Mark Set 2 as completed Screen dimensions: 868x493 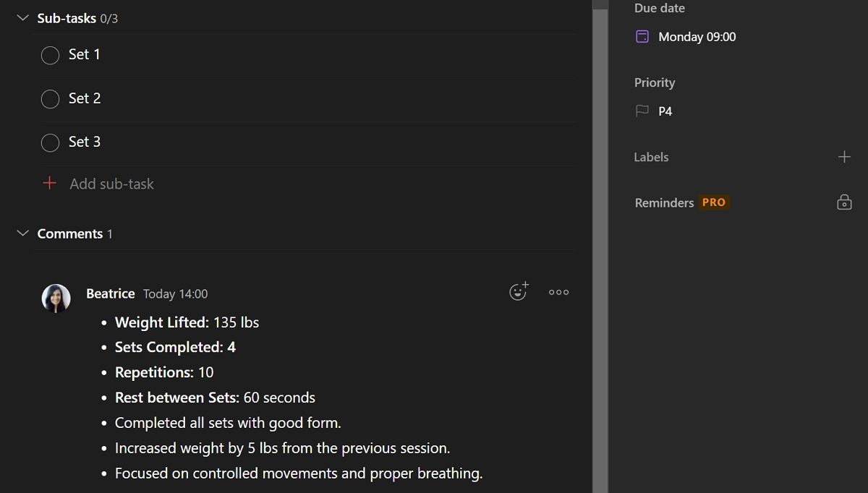49,98
